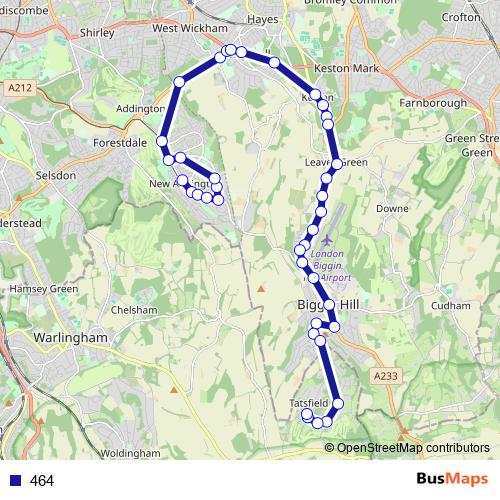Click the bus stop marker on Biggin Hill label

click(x=329, y=305)
